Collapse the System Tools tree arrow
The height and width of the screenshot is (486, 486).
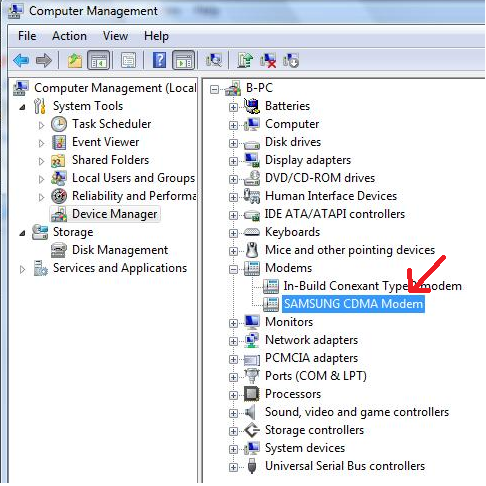click(22, 107)
